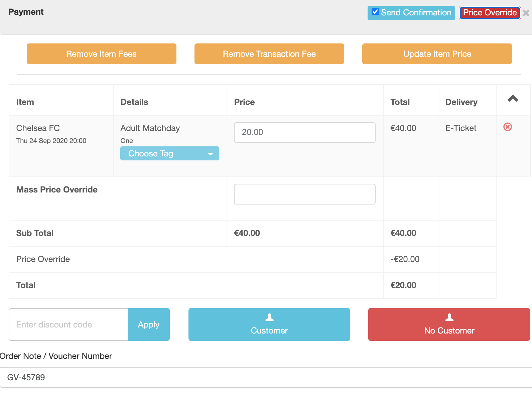Click the Remove Item Fees button
The height and width of the screenshot is (401, 532).
coord(102,54)
